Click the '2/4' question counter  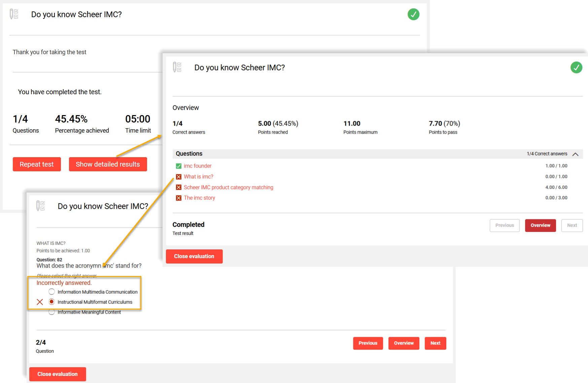[x=41, y=343]
